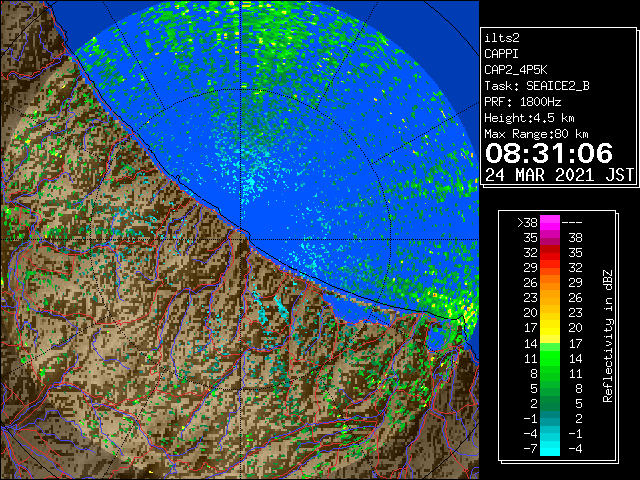
Task: Pick the red 32–35 dBZ legend band
Action: tap(550, 253)
